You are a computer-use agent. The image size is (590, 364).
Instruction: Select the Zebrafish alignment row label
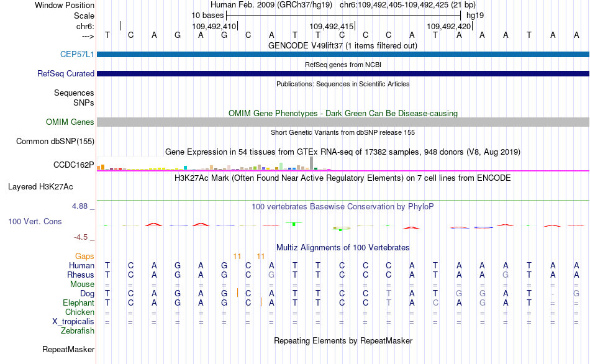[78, 330]
